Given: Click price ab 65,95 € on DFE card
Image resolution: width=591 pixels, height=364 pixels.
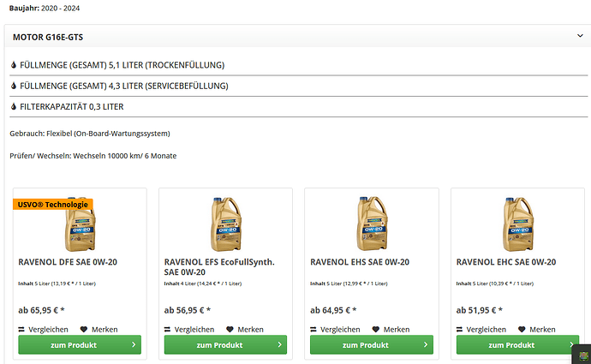Looking at the screenshot, I should 41,311.
